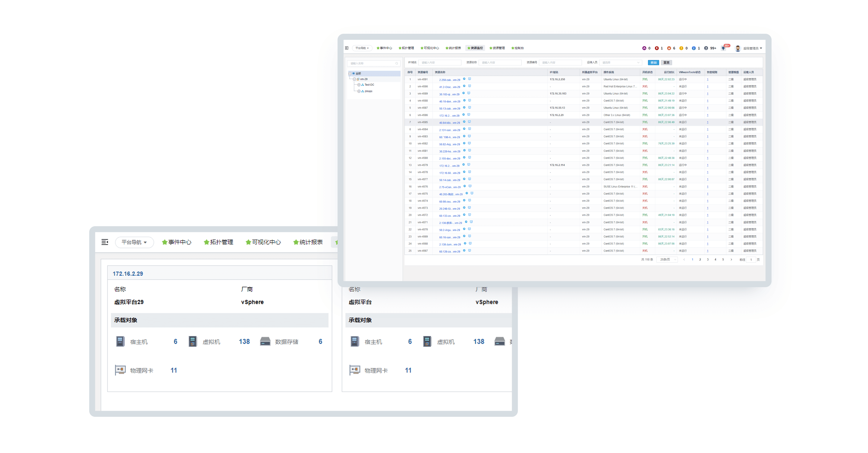Click the monitor chart icon in row vm-4589
The image size is (868, 453).
click(469, 93)
